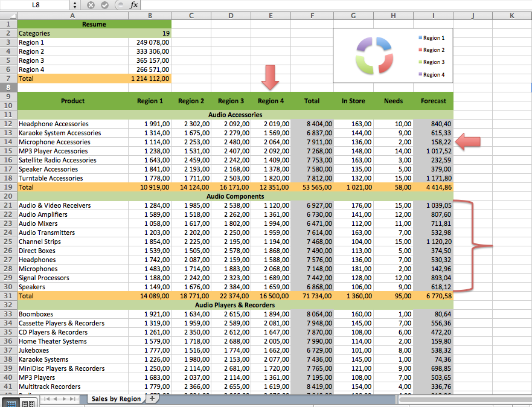Viewport: 532px width, 407px height.
Task: Click the Audio Components section header
Action: 235,196
